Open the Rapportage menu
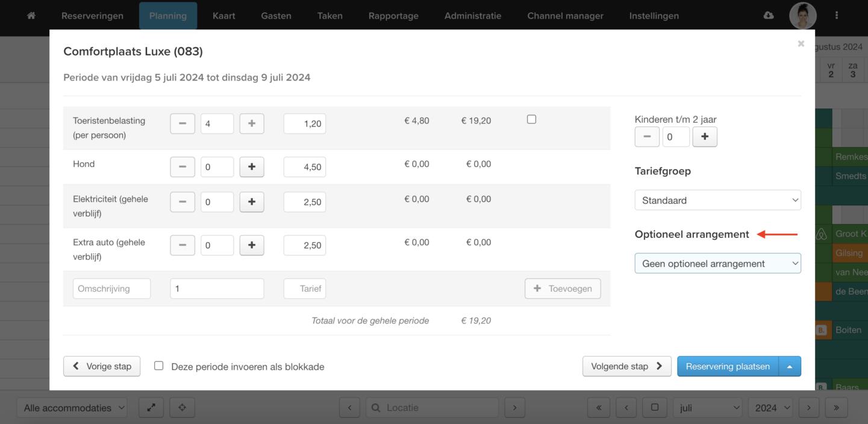Image resolution: width=868 pixels, height=424 pixels. click(x=393, y=16)
